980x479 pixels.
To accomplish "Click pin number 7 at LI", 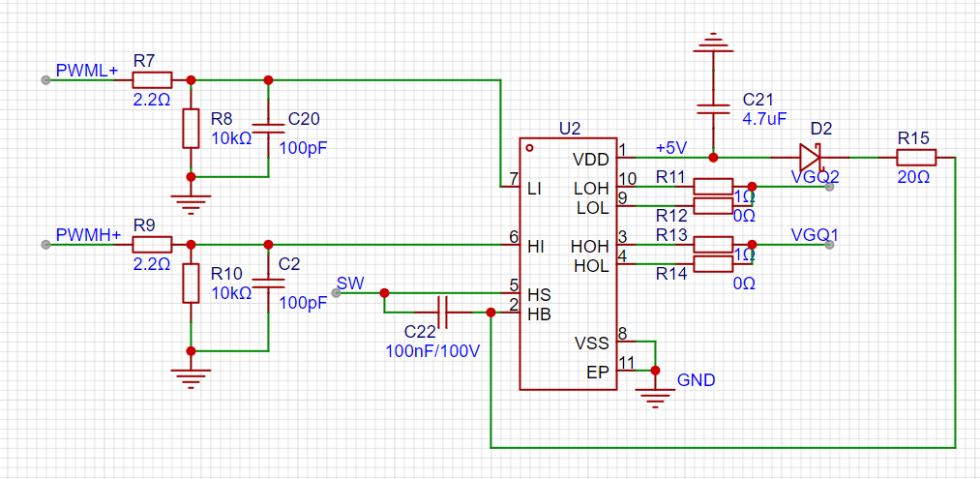I will click(x=514, y=179).
